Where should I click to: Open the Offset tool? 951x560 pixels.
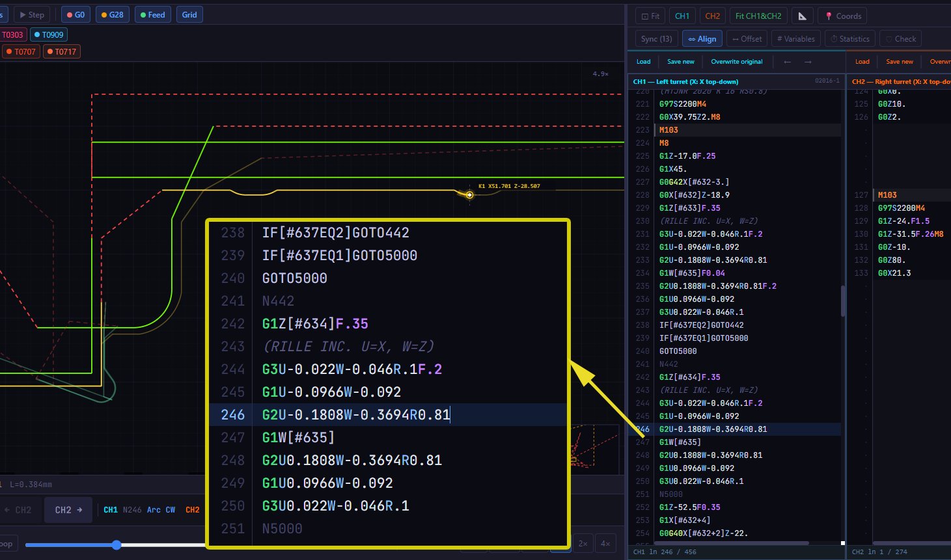(x=747, y=39)
